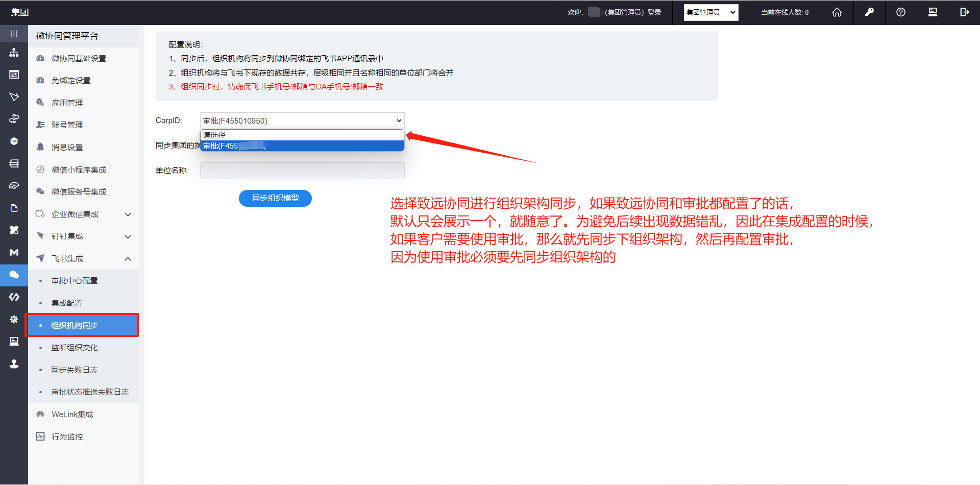This screenshot has height=485, width=980.
Task: Click the active chat bubbles icon in left rail
Action: [x=14, y=275]
